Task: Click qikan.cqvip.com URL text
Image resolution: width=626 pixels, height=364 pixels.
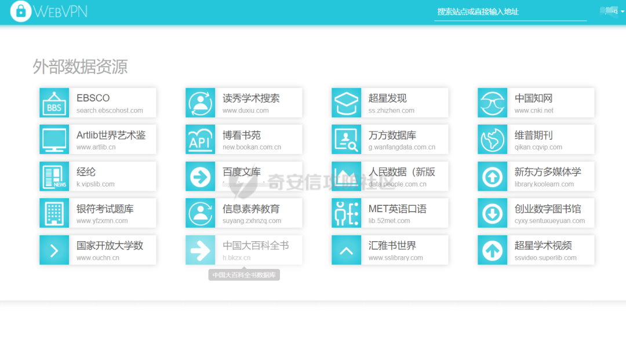Action: pos(538,147)
